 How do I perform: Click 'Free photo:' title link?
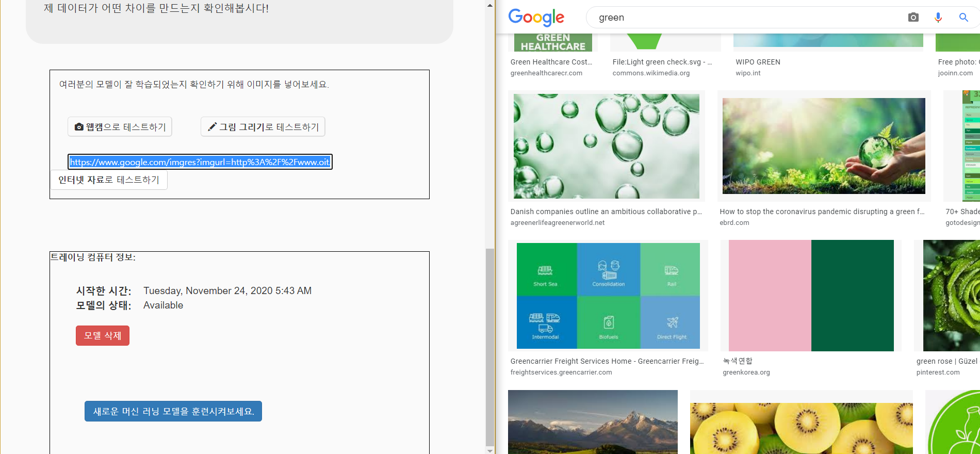coord(959,62)
